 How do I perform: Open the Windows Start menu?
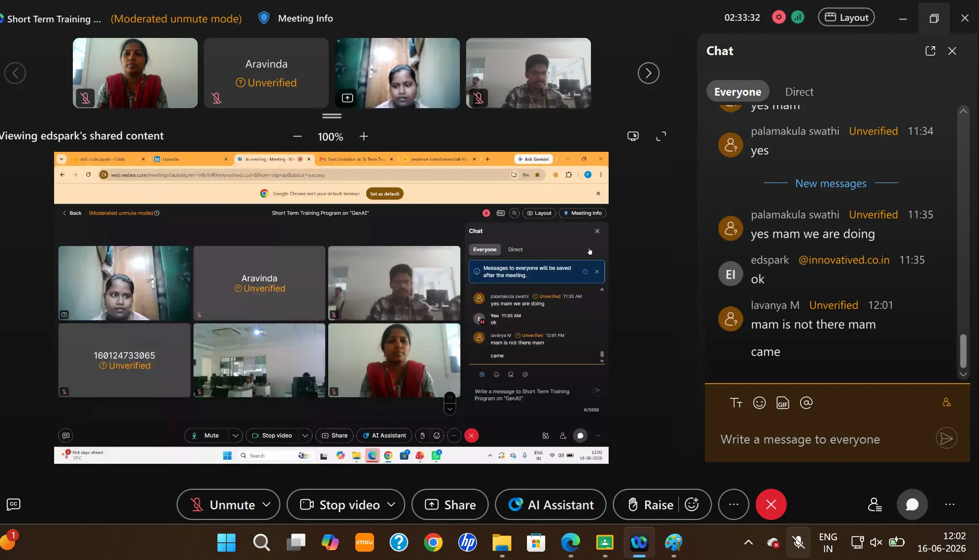click(226, 543)
